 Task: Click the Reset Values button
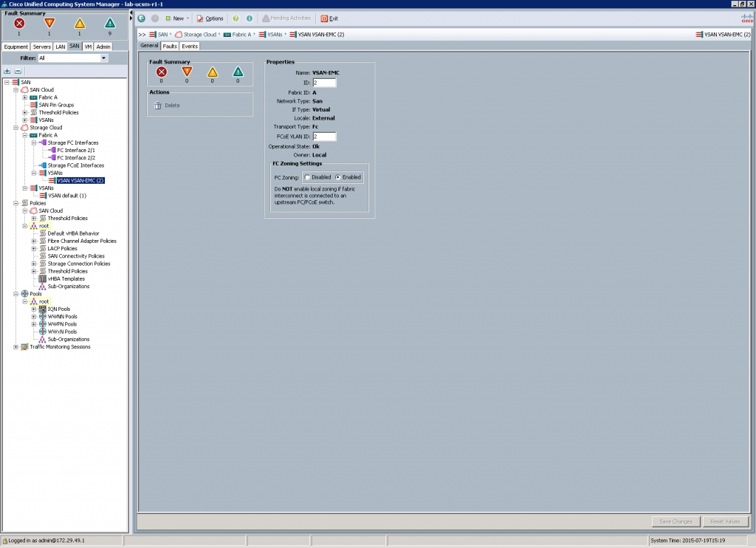[x=725, y=521]
